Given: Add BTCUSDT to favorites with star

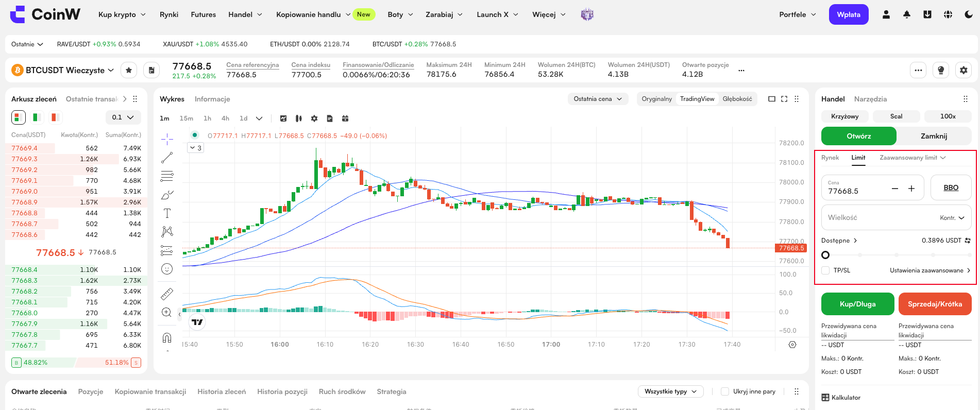Looking at the screenshot, I should click(129, 70).
